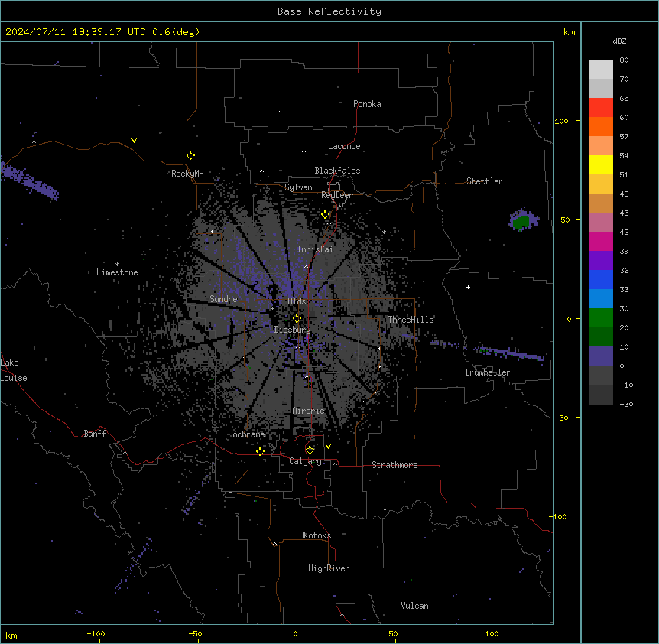Screen dimensions: 659x644
Task: Click the Stettler label
Action: tap(485, 181)
